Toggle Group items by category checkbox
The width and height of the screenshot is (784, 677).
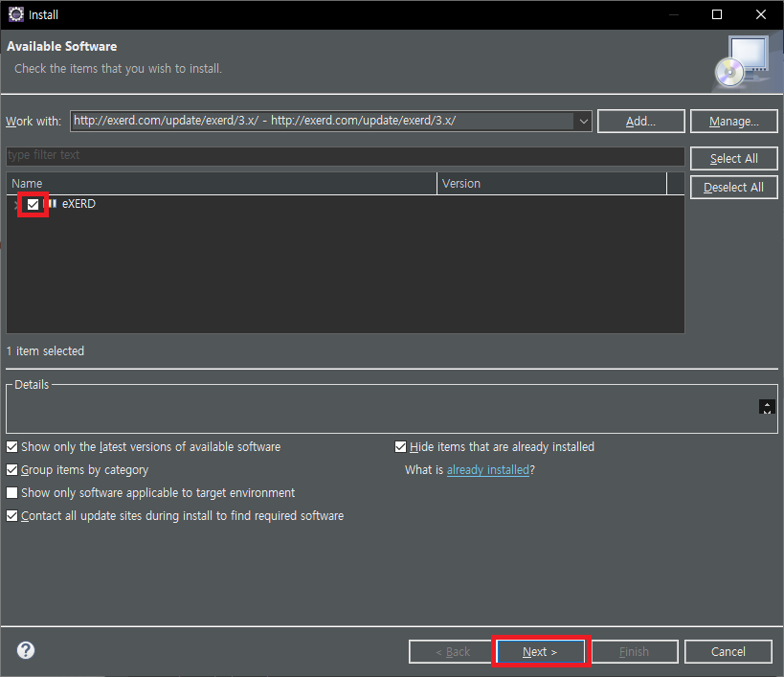12,469
